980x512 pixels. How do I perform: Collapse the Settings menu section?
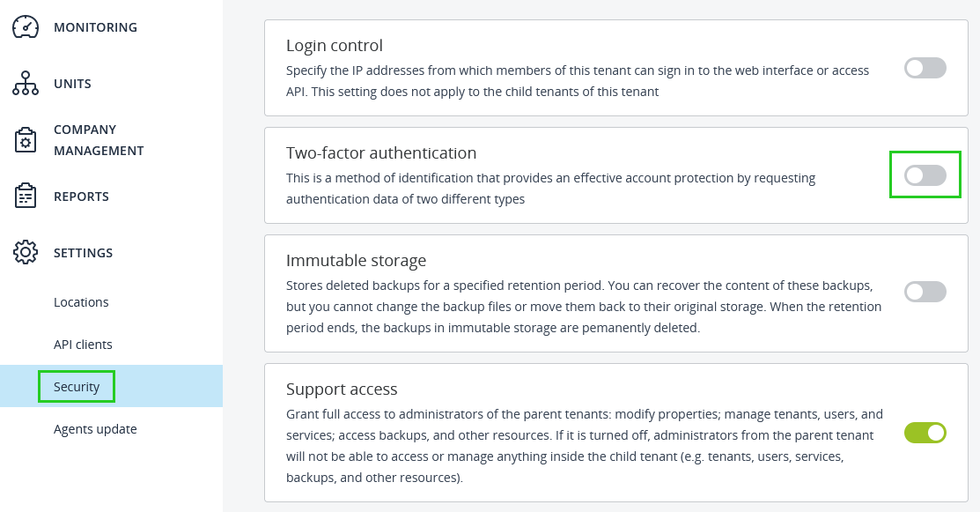[83, 253]
